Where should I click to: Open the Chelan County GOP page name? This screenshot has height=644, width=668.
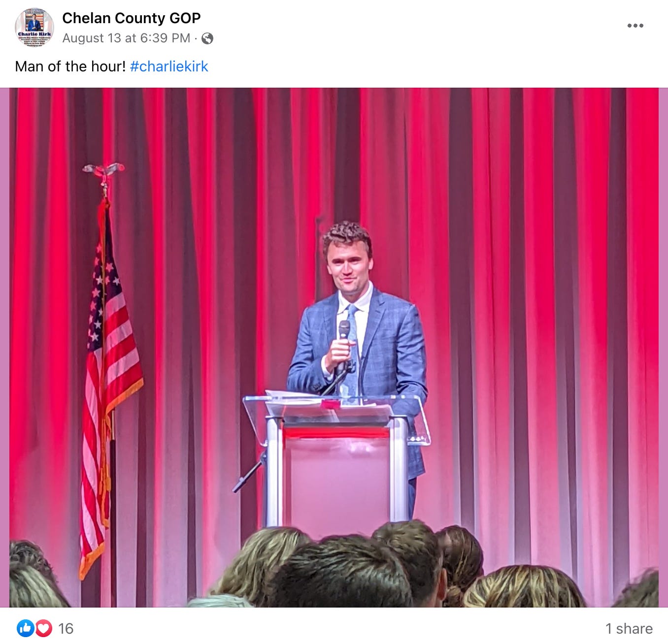[x=132, y=18]
